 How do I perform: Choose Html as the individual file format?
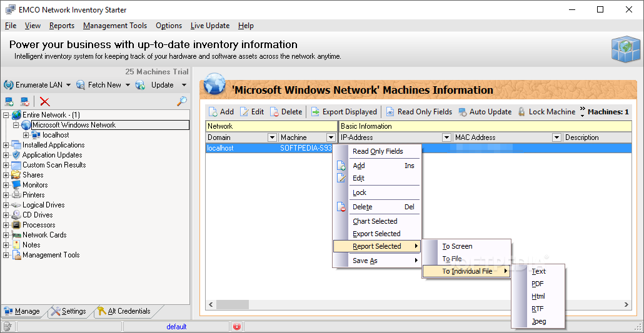pos(538,297)
